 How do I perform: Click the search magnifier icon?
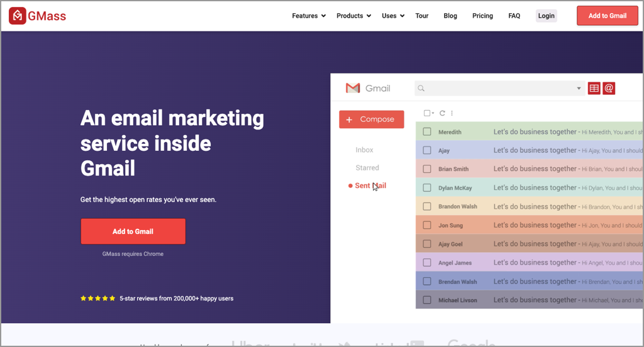pyautogui.click(x=421, y=88)
